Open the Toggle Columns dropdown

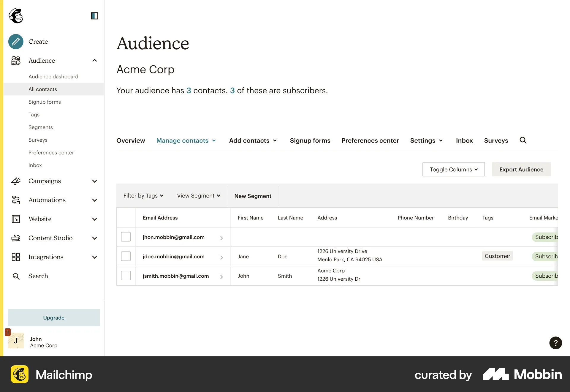tap(453, 169)
